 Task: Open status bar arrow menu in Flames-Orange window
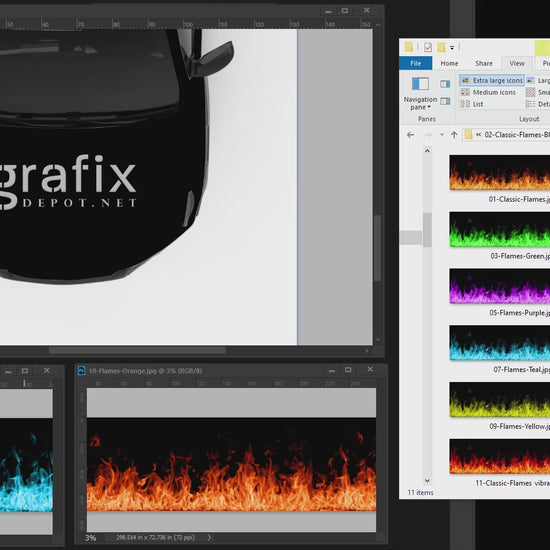209,537
